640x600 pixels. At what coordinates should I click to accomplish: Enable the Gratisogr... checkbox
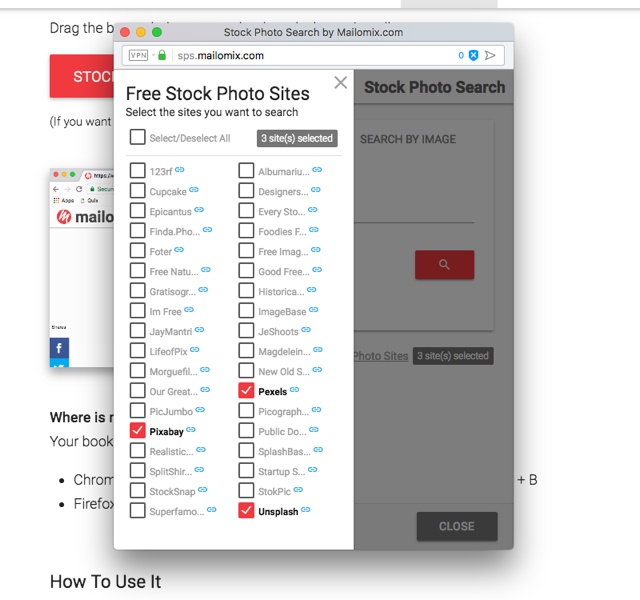[x=138, y=290]
